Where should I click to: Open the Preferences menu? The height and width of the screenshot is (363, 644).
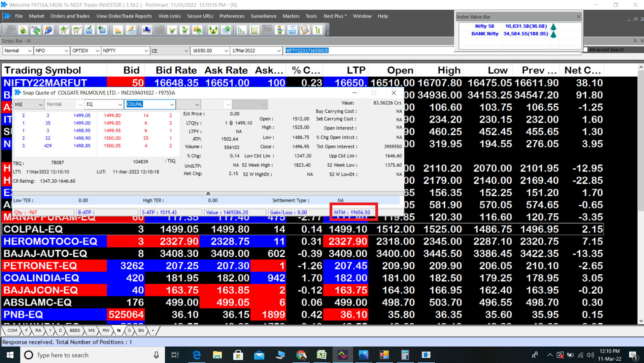(x=232, y=16)
